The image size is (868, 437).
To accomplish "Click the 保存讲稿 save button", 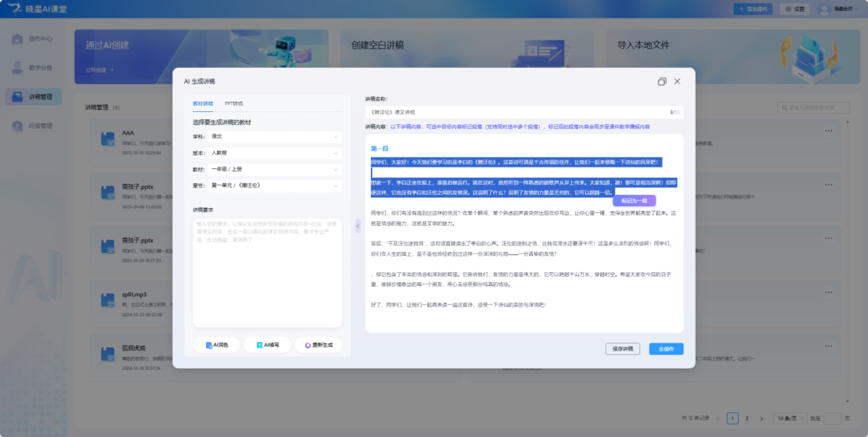I will (622, 349).
